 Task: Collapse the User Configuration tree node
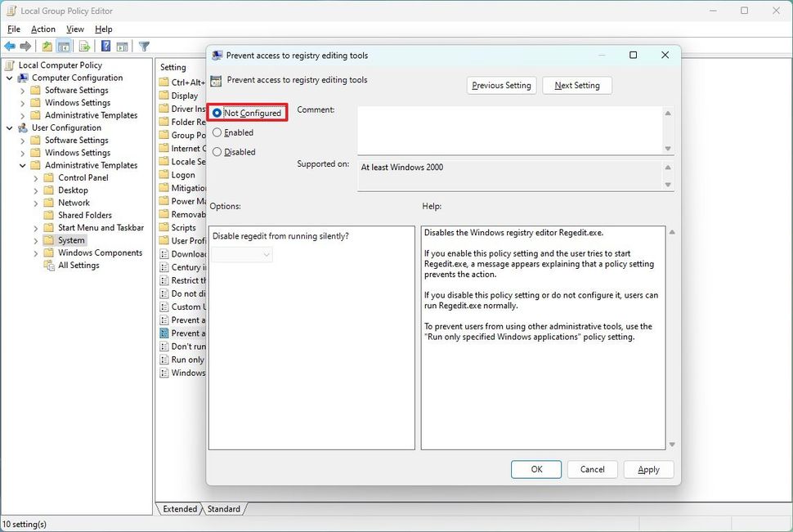point(9,127)
